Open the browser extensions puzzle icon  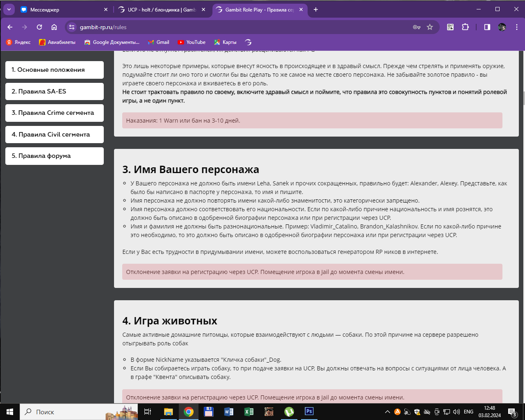pos(465,27)
